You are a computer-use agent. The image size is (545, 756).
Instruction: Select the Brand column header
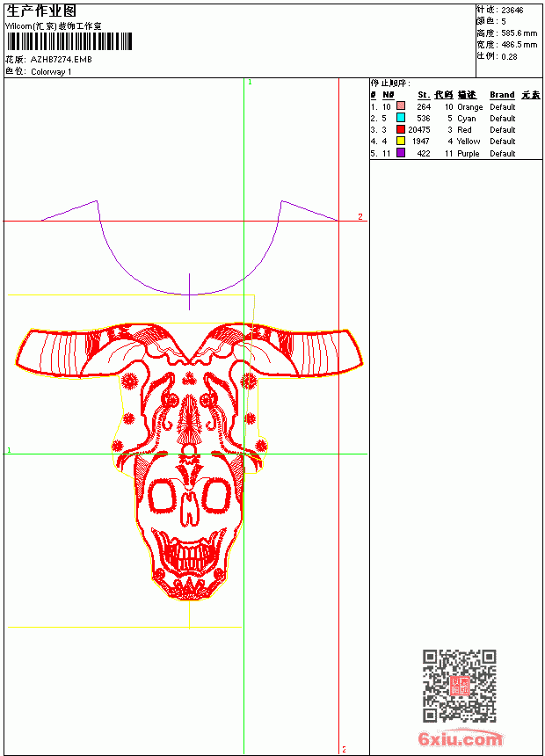coord(502,95)
